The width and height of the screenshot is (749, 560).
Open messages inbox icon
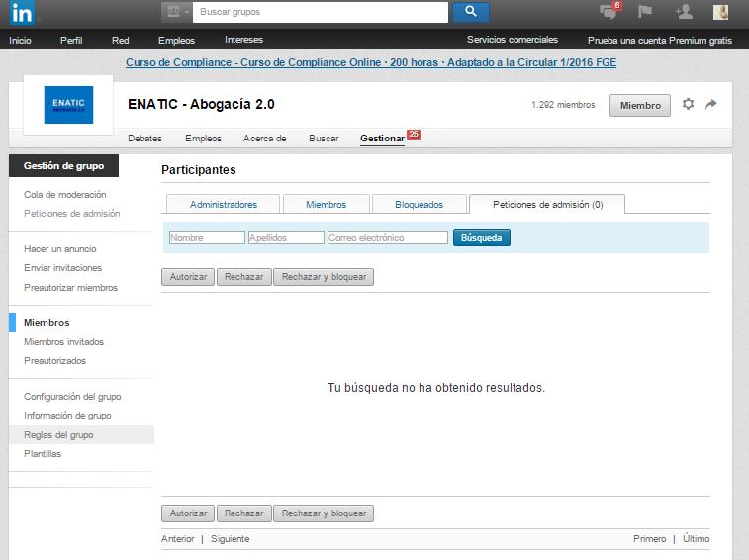(609, 12)
